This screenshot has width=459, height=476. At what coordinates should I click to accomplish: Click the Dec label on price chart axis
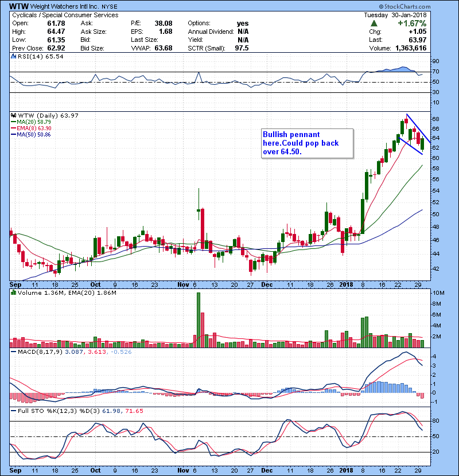[267, 285]
